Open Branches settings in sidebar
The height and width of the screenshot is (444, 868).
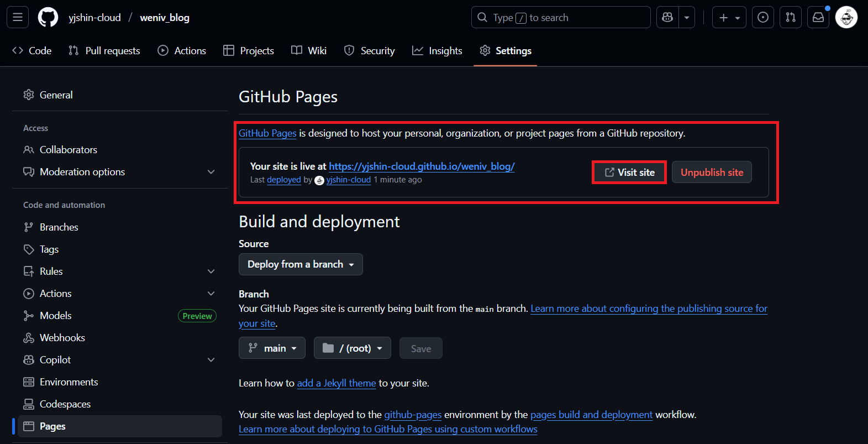pos(120,227)
